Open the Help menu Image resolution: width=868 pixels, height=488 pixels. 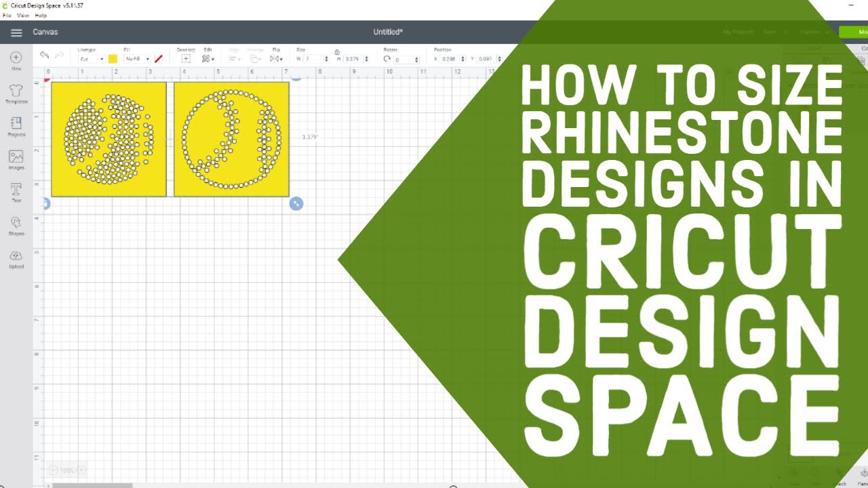point(41,15)
